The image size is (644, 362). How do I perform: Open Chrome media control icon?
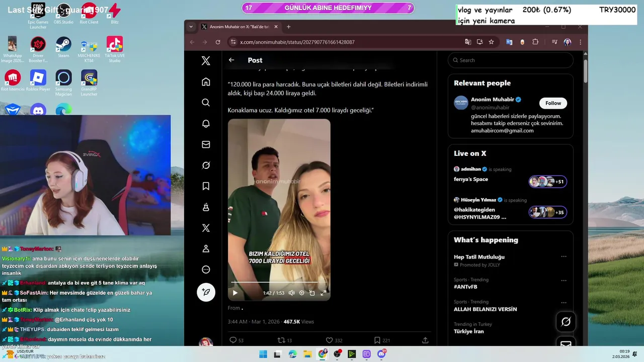click(x=554, y=42)
